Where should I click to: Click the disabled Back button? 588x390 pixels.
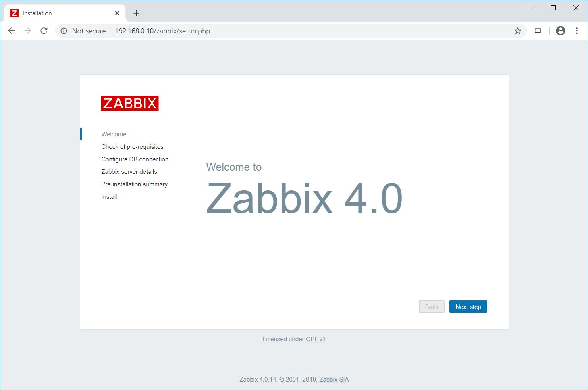pyautogui.click(x=432, y=307)
